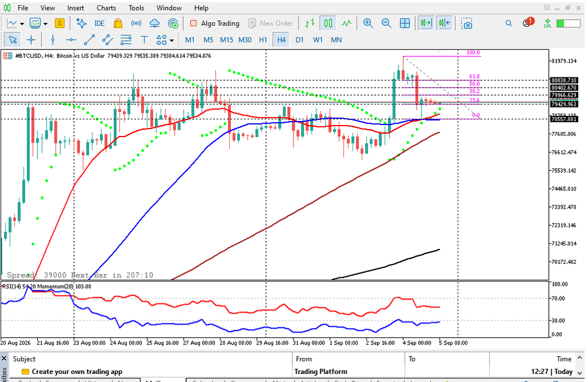Toggle chart auto scroll to end
Image resolution: width=588 pixels, height=382 pixels.
(x=426, y=23)
